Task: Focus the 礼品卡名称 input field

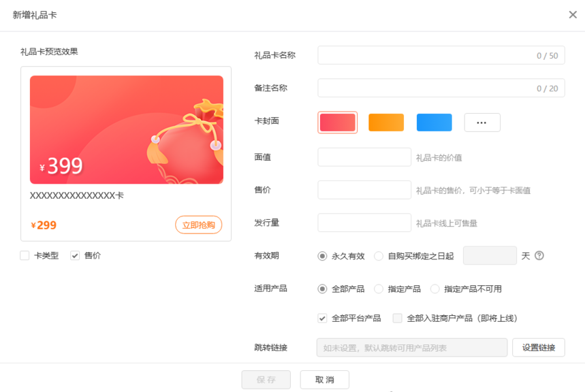Action: (441, 55)
